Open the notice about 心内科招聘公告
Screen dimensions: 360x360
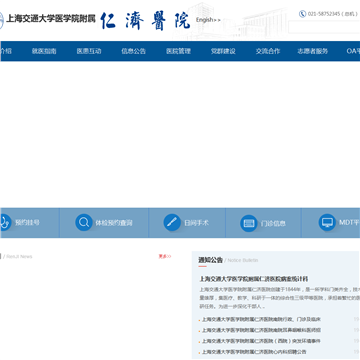point(254,352)
